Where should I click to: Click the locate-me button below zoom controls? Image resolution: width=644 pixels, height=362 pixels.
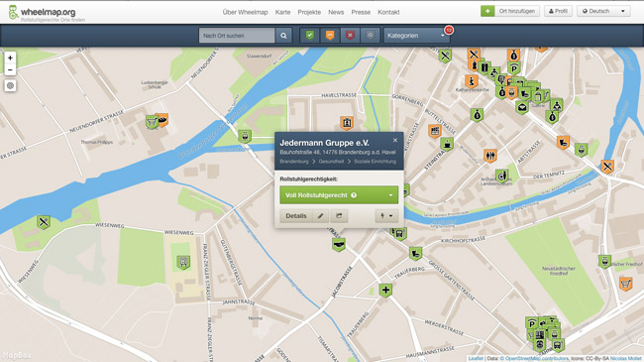click(x=10, y=85)
